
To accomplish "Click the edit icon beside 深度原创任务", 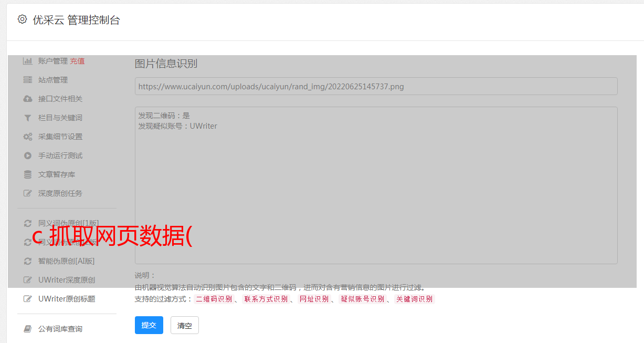I will tap(28, 193).
